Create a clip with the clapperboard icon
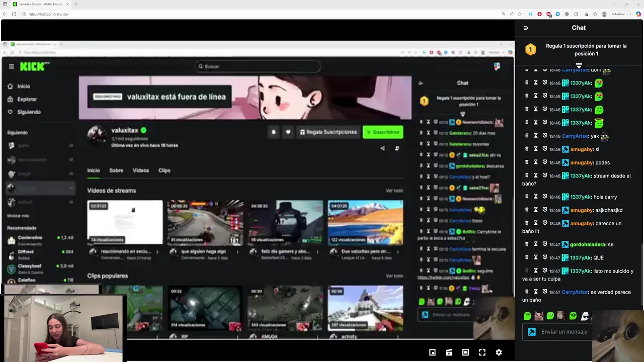Viewport: 644px width, 362px height. point(449,352)
